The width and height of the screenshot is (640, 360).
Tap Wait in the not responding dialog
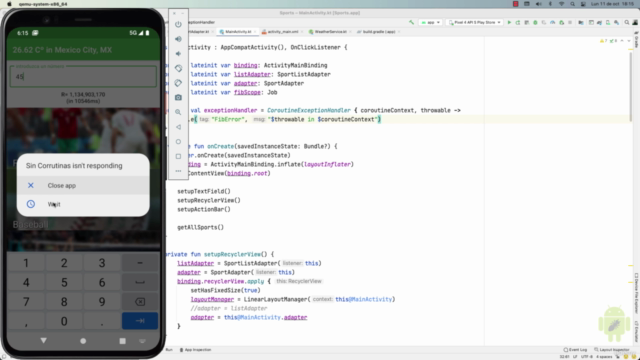click(x=83, y=204)
